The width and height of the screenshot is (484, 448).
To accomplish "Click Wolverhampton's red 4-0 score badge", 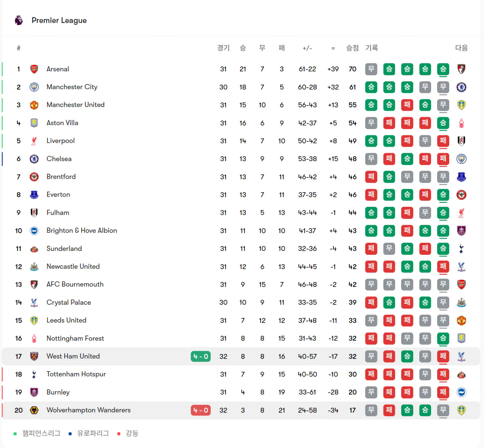I will 200,410.
